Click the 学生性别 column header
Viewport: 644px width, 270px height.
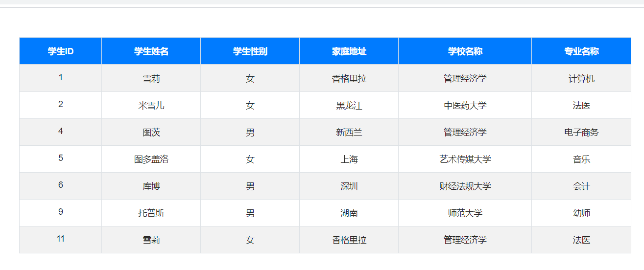click(x=250, y=51)
